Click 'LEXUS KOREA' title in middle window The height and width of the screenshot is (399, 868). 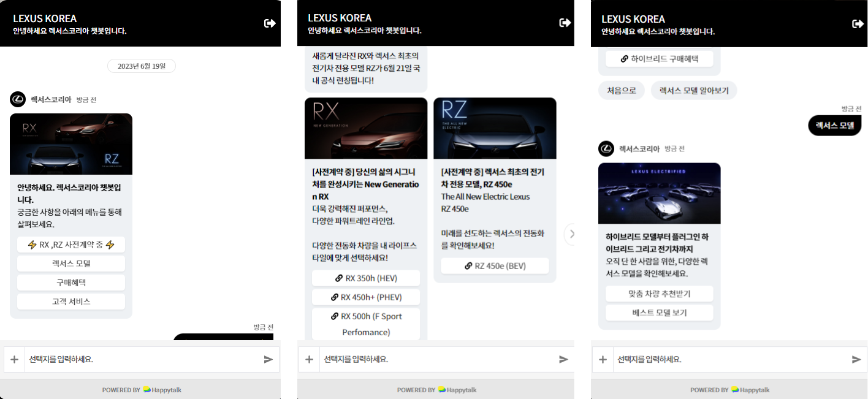pos(340,18)
